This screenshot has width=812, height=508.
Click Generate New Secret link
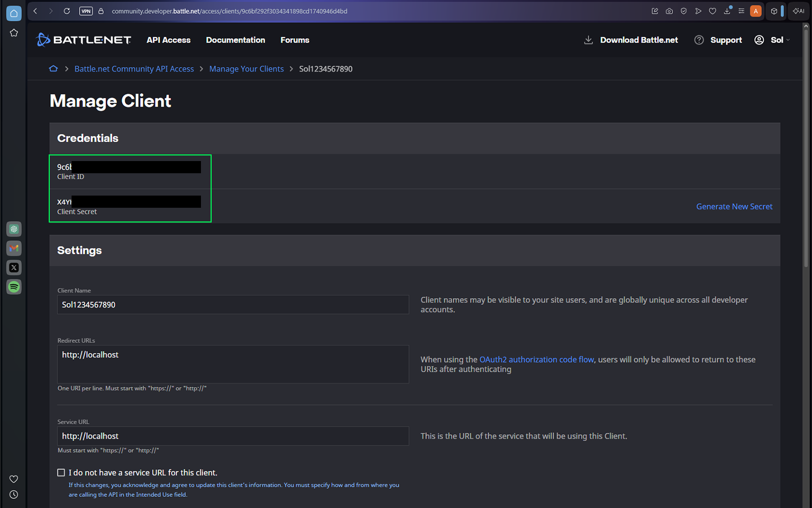pos(734,207)
